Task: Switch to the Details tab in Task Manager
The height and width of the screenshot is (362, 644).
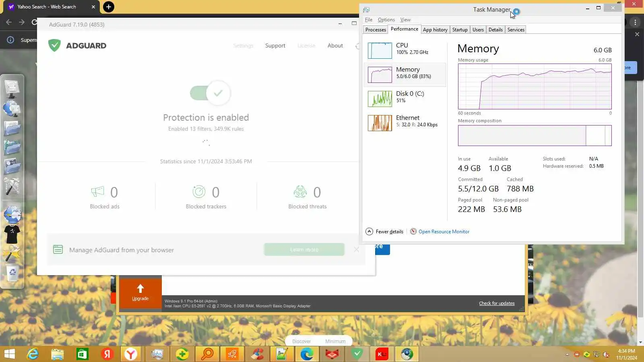Action: tap(495, 30)
